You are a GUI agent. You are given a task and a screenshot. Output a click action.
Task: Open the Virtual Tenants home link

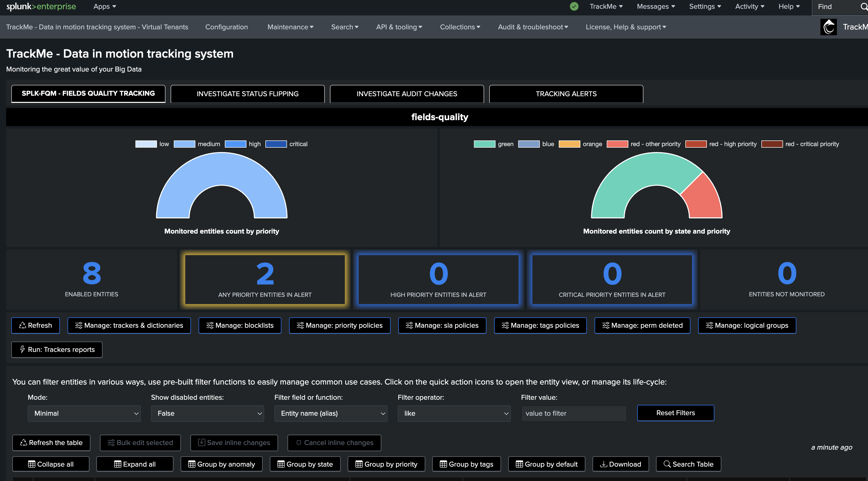tap(97, 27)
